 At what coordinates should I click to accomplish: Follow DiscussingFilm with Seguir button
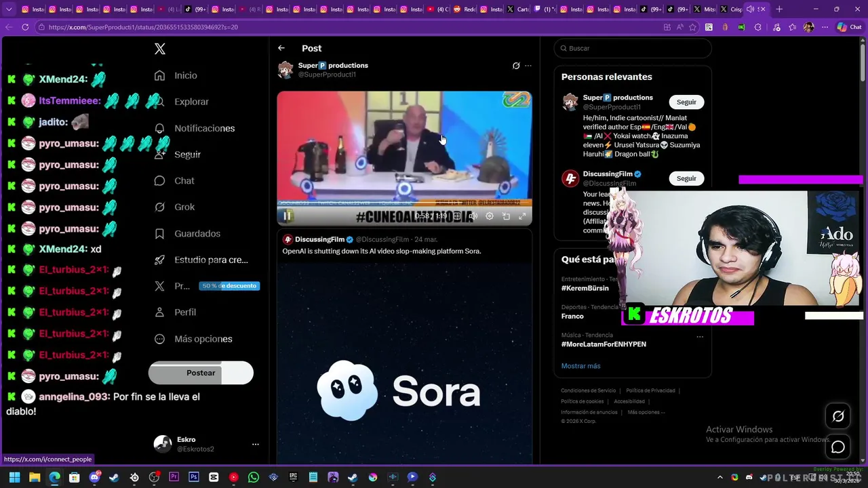686,178
